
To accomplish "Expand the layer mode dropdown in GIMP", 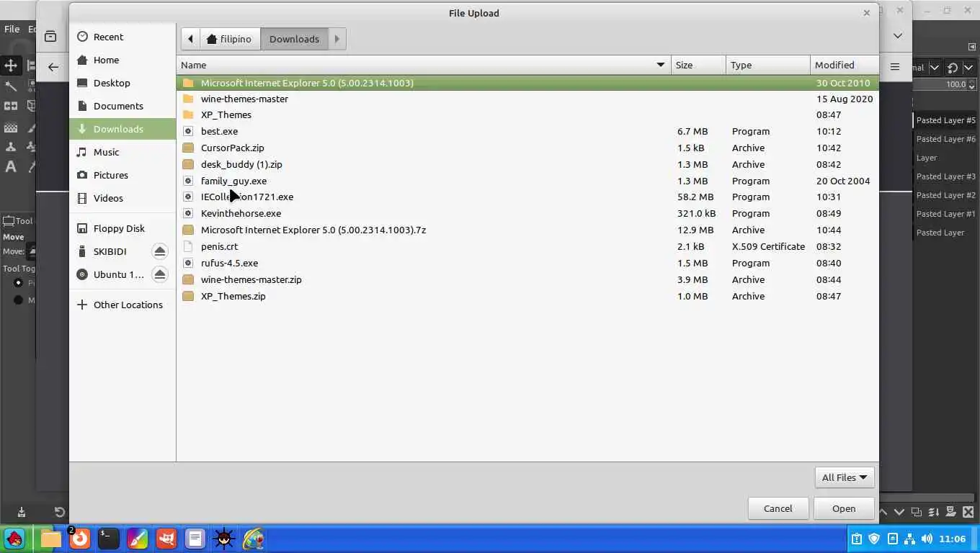I will tap(934, 68).
